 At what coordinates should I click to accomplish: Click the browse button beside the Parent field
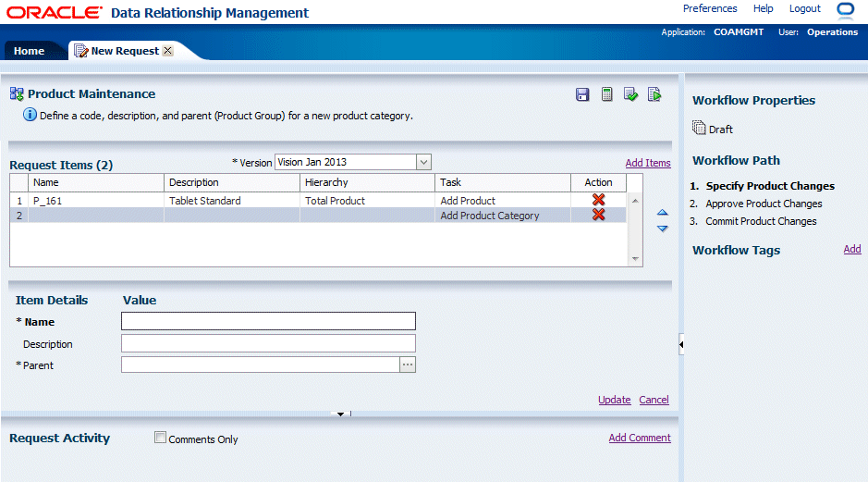[408, 365]
